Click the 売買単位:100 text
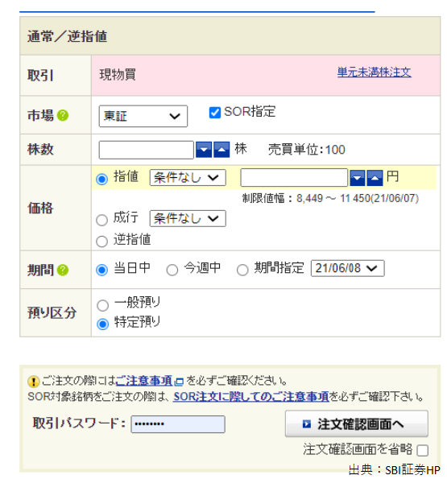 tap(307, 150)
